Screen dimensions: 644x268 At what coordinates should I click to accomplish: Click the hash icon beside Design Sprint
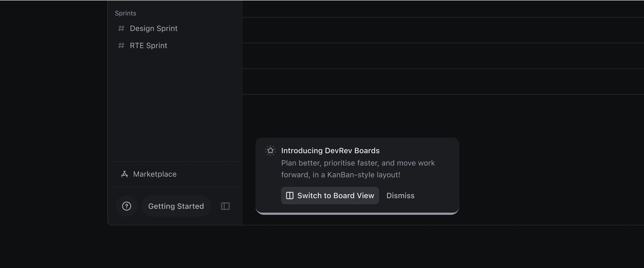pos(121,28)
